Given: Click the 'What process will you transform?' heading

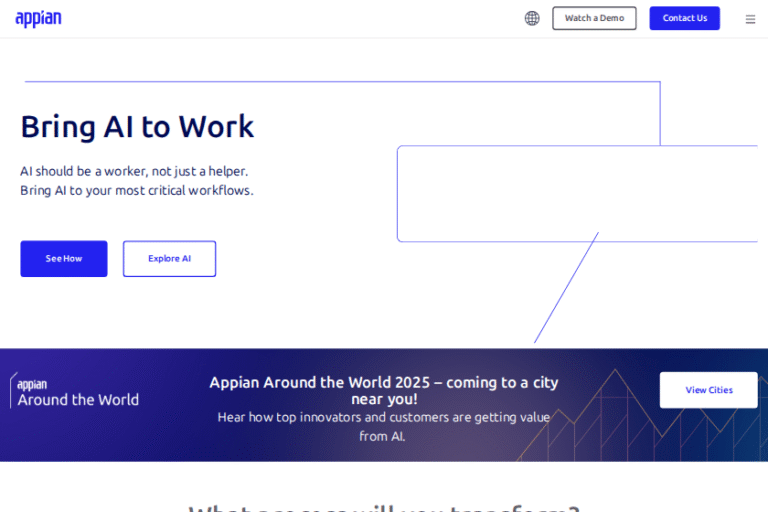Looking at the screenshot, I should 383,508.
